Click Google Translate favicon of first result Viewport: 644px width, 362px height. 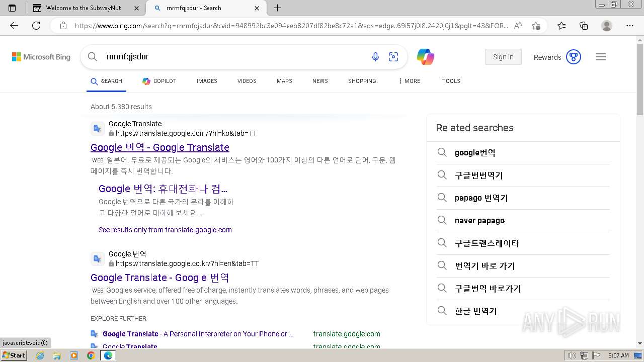point(98,129)
